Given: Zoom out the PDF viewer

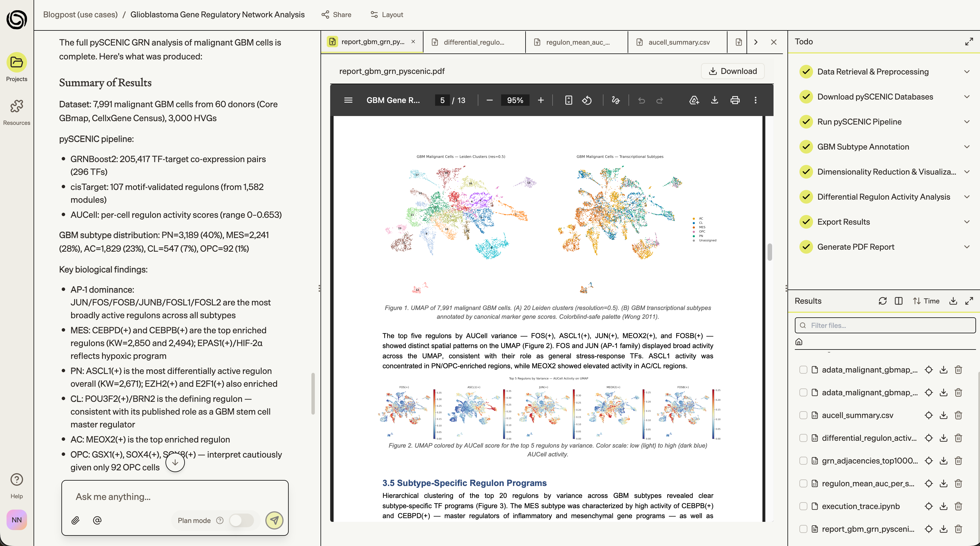Looking at the screenshot, I should click(x=490, y=100).
